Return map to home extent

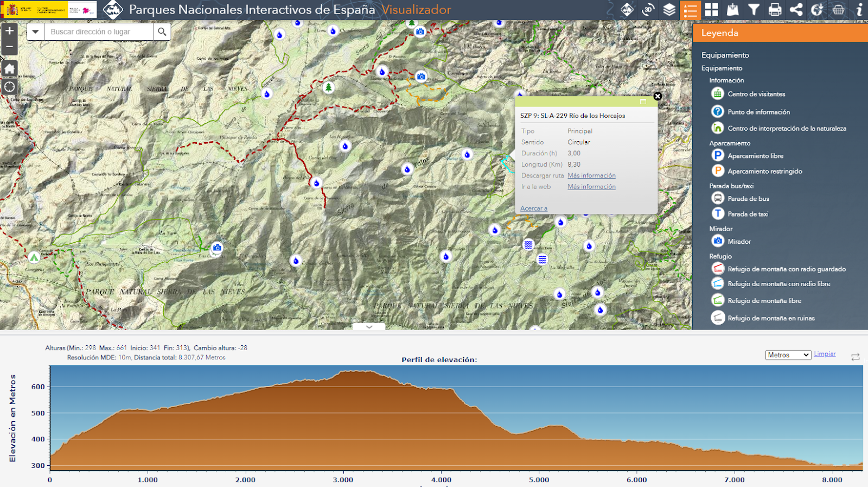[10, 68]
